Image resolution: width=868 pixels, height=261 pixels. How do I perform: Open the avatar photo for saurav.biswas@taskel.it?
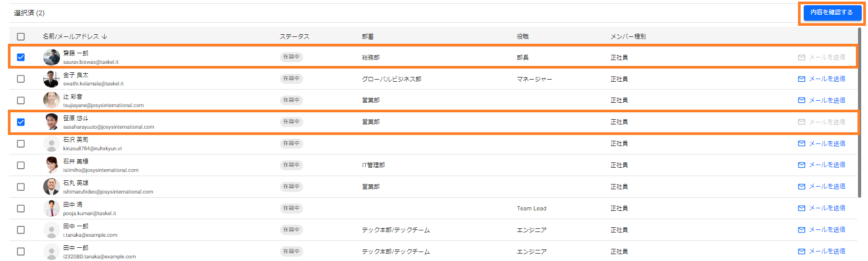[x=52, y=57]
